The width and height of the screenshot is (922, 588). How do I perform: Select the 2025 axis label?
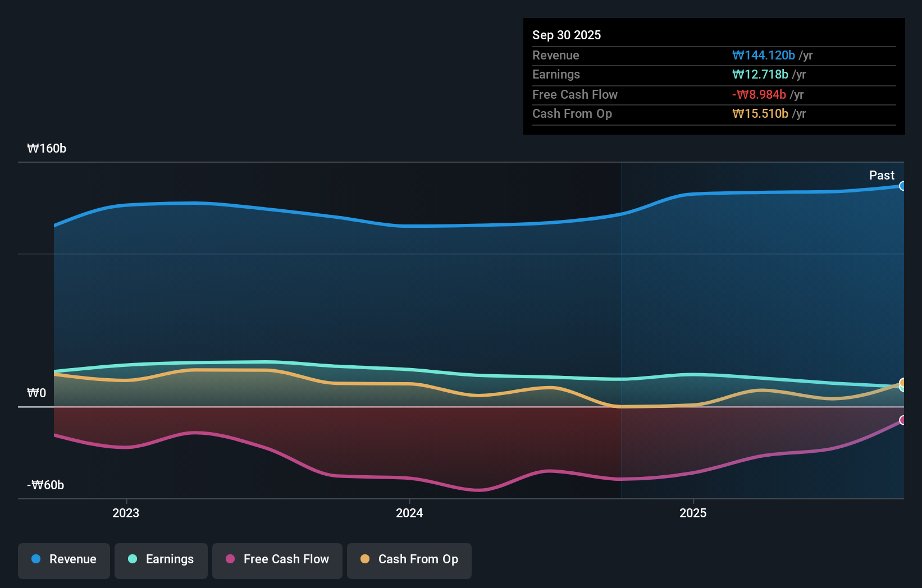[x=693, y=513]
